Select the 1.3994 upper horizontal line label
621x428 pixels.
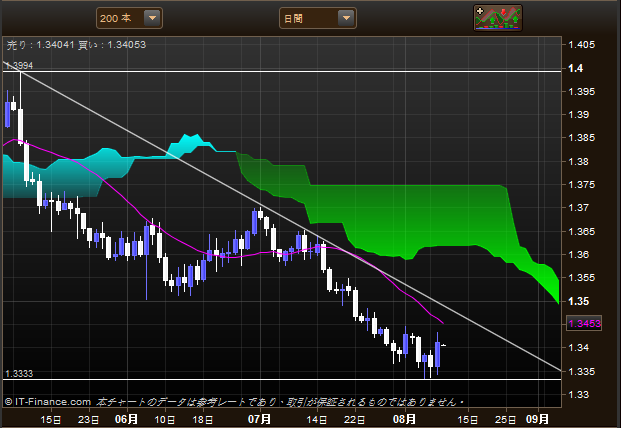(x=19, y=66)
